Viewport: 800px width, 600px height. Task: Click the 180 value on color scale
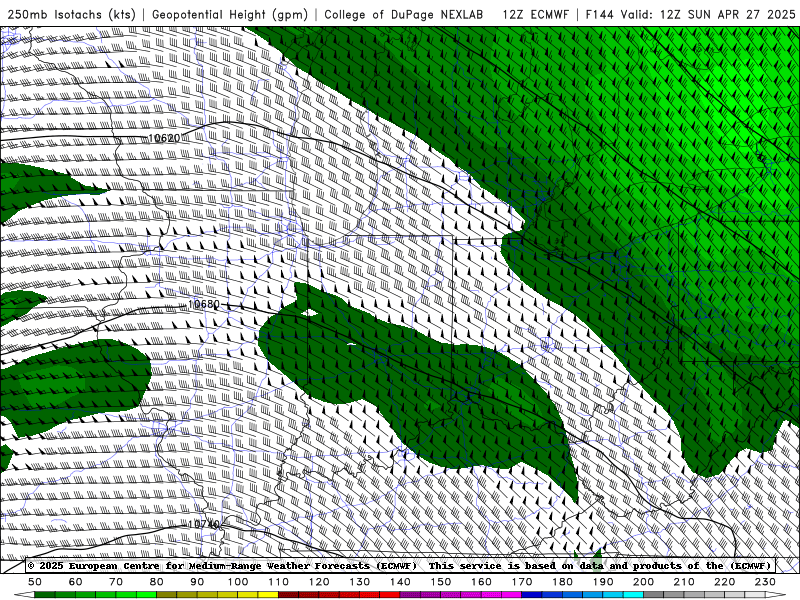click(x=562, y=582)
